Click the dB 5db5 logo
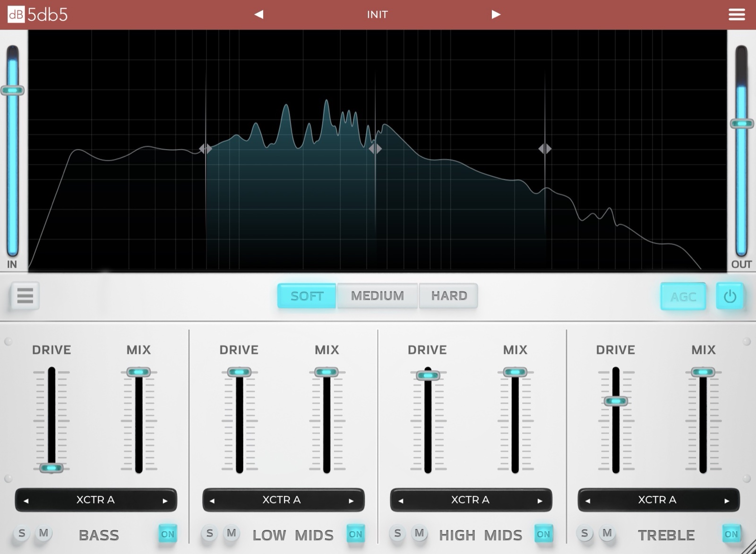Screen dimensions: 756x554 tap(38, 15)
